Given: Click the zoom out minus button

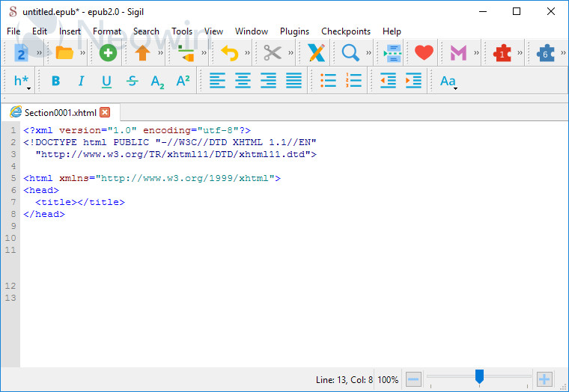Looking at the screenshot, I should 413,379.
